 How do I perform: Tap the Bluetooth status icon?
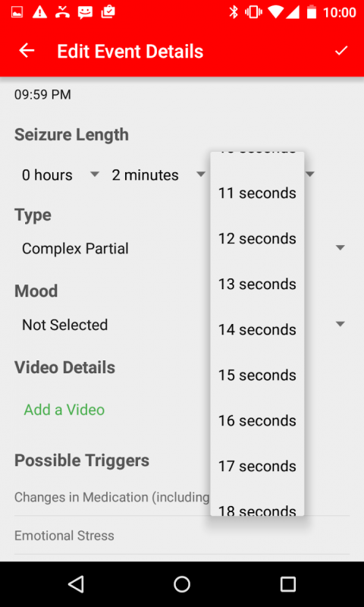(234, 12)
